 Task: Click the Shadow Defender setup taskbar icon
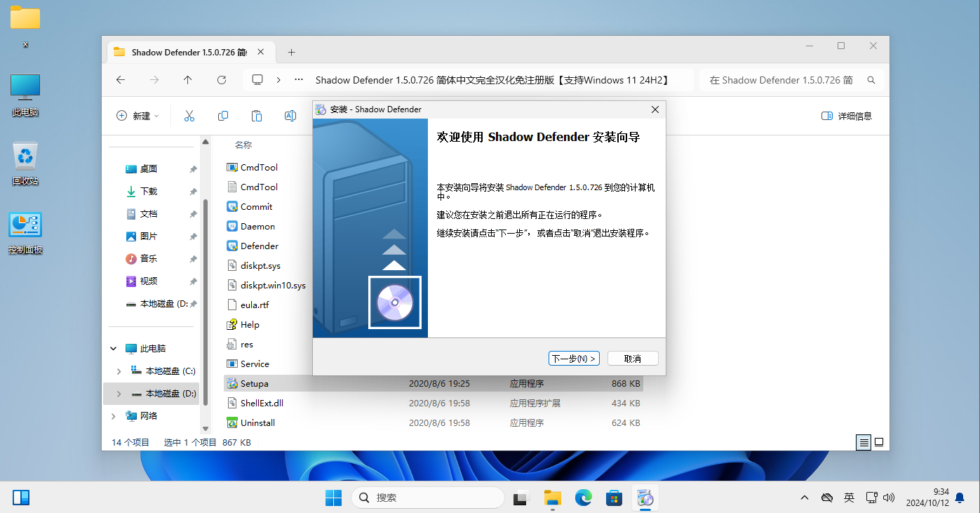coord(645,498)
